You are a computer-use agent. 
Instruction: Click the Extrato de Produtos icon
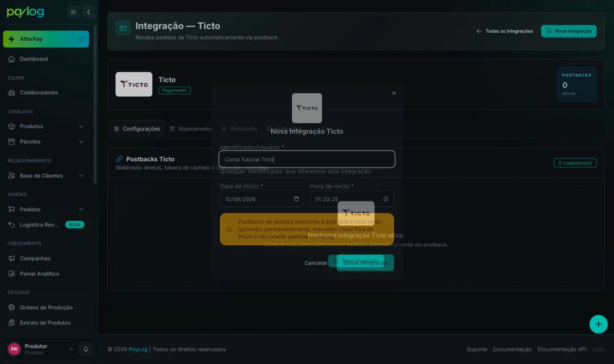(x=11, y=323)
